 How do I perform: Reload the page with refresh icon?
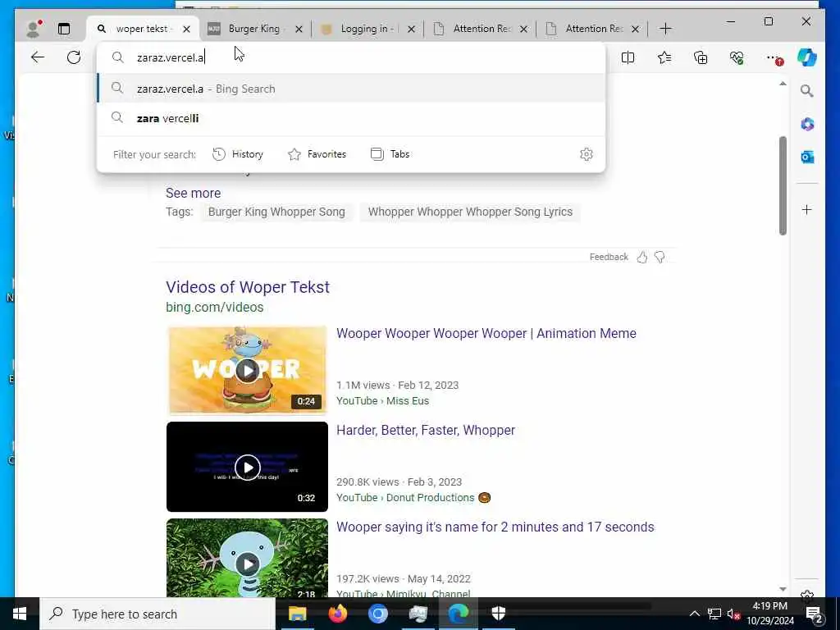[74, 57]
